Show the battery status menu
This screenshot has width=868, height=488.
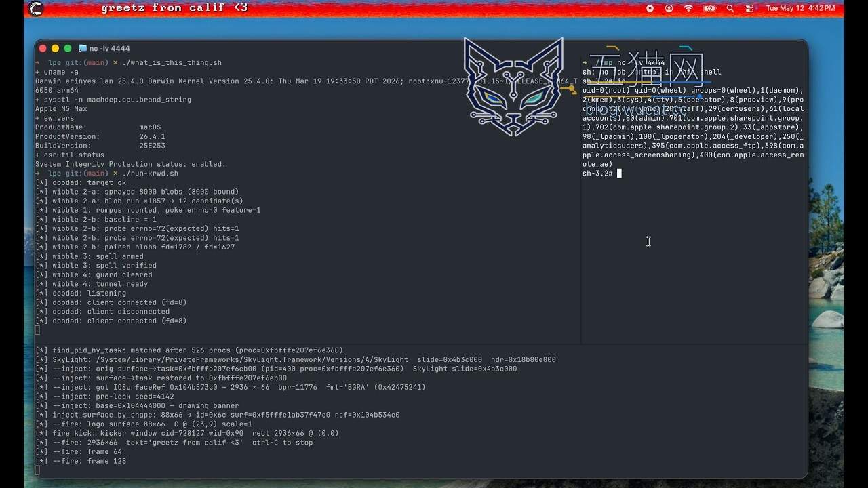(709, 8)
